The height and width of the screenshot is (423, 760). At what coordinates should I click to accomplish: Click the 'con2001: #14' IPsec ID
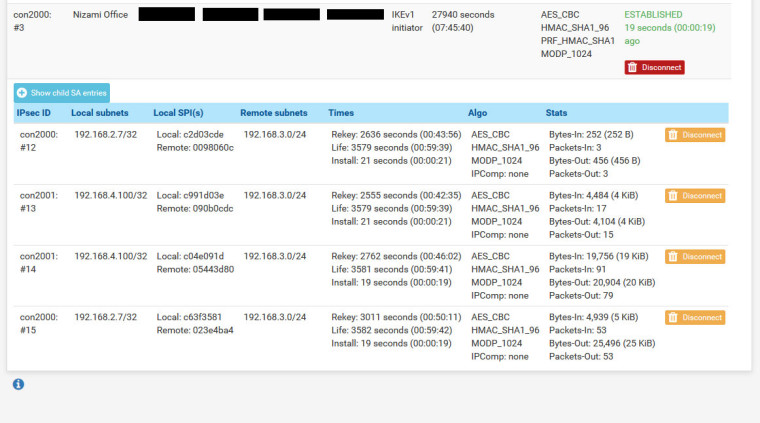(39, 263)
